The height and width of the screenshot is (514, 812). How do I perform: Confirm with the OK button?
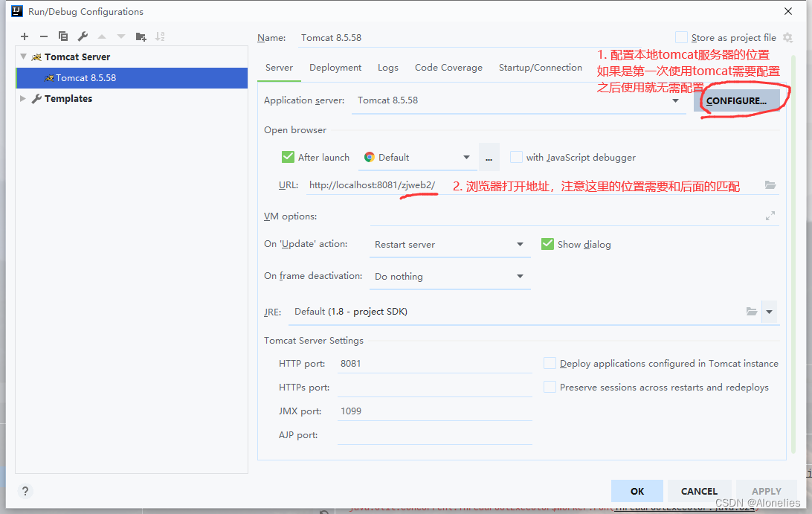coord(637,491)
